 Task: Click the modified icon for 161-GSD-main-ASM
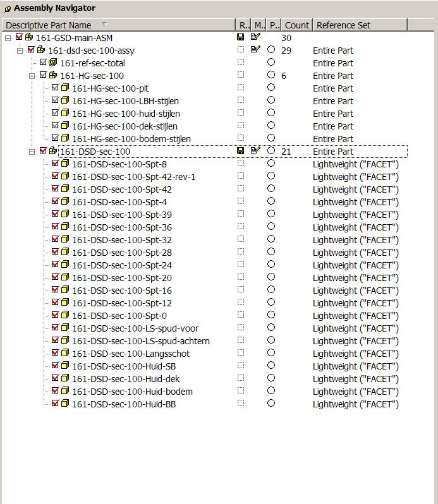(255, 37)
